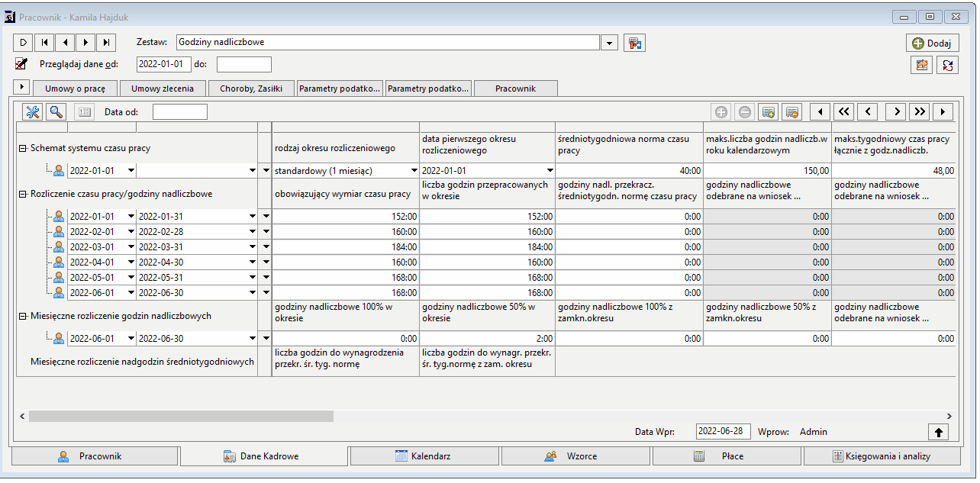Open rodzaj okresu rozliczeniowego standardowy dropdown

pyautogui.click(x=414, y=171)
